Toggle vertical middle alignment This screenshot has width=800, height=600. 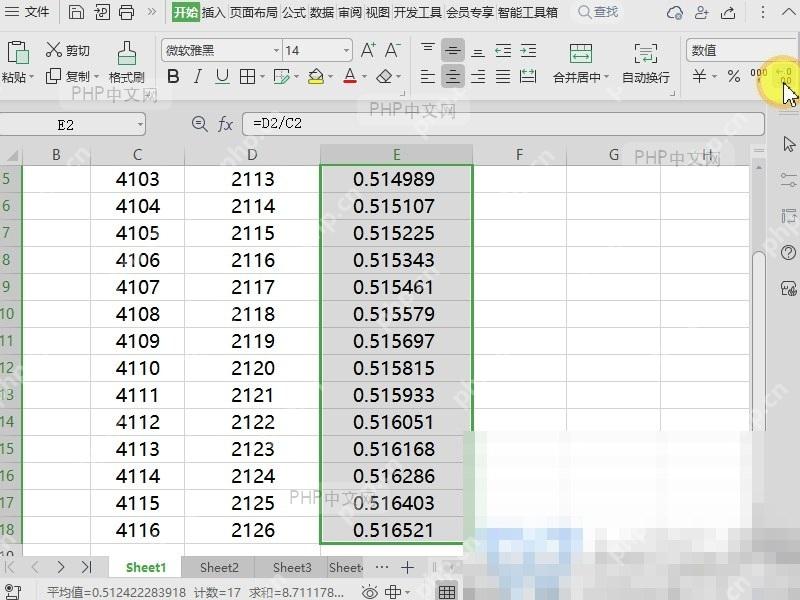pyautogui.click(x=453, y=50)
